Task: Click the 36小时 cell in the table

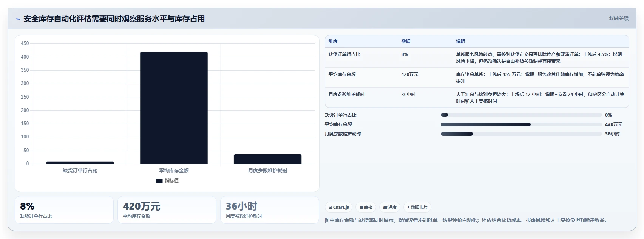Action: tap(408, 95)
